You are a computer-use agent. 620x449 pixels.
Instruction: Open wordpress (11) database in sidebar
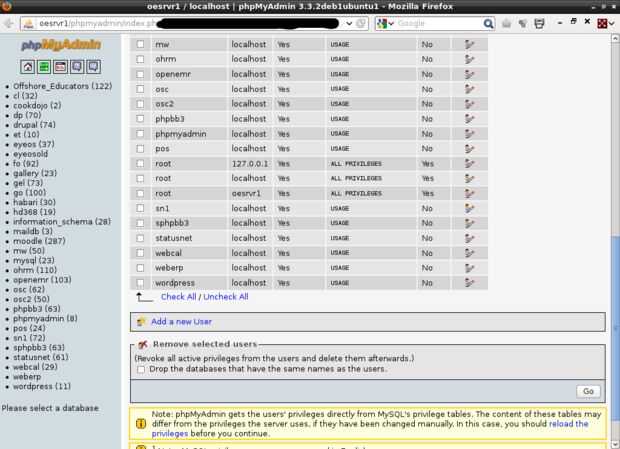(42, 387)
